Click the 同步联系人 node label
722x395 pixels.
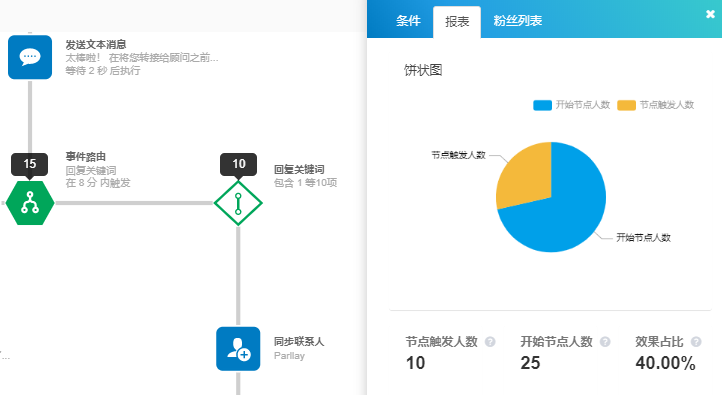[299, 342]
